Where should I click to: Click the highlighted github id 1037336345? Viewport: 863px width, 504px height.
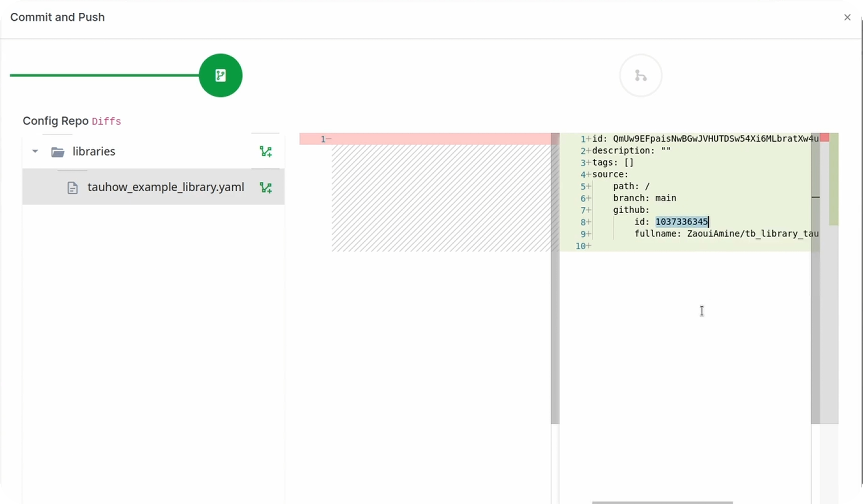(681, 222)
